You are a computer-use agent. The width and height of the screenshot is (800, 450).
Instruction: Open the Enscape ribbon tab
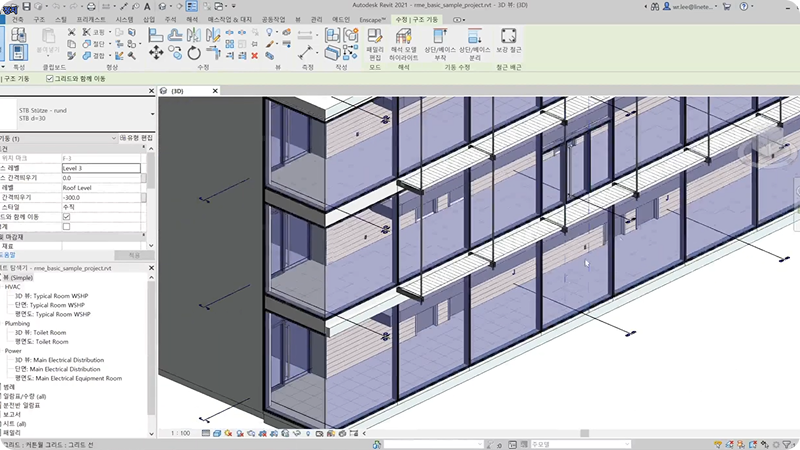[374, 19]
